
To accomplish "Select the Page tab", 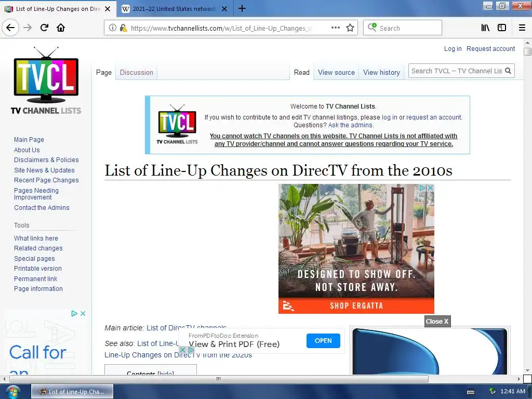I will coord(104,72).
